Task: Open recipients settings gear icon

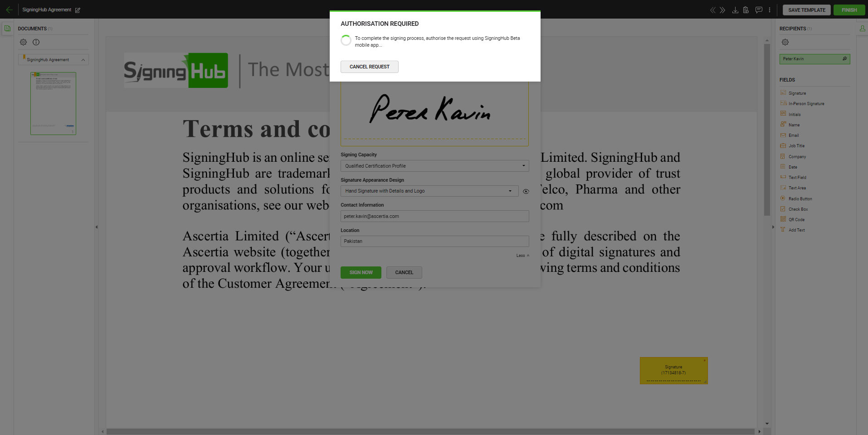Action: pos(785,42)
